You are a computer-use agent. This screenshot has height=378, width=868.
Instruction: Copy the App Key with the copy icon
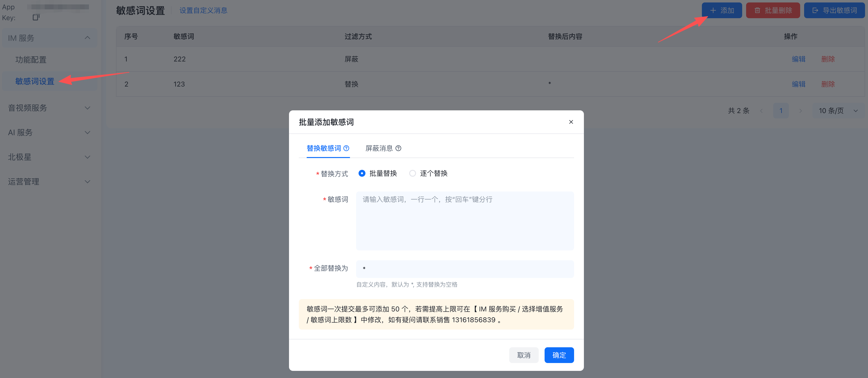click(36, 17)
